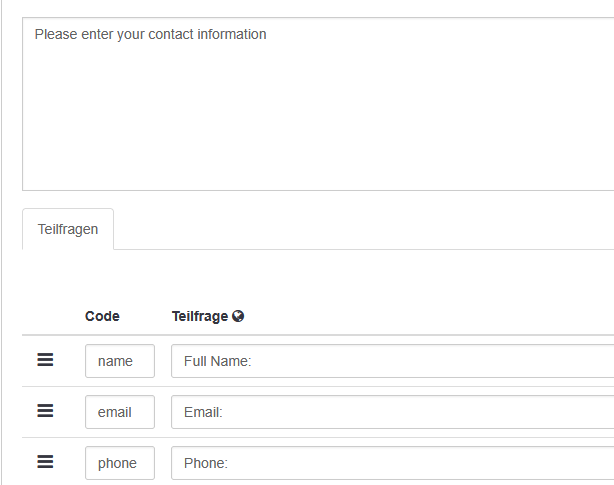
Task: Click the globe icon beside Teilfrage
Action: coord(238,316)
